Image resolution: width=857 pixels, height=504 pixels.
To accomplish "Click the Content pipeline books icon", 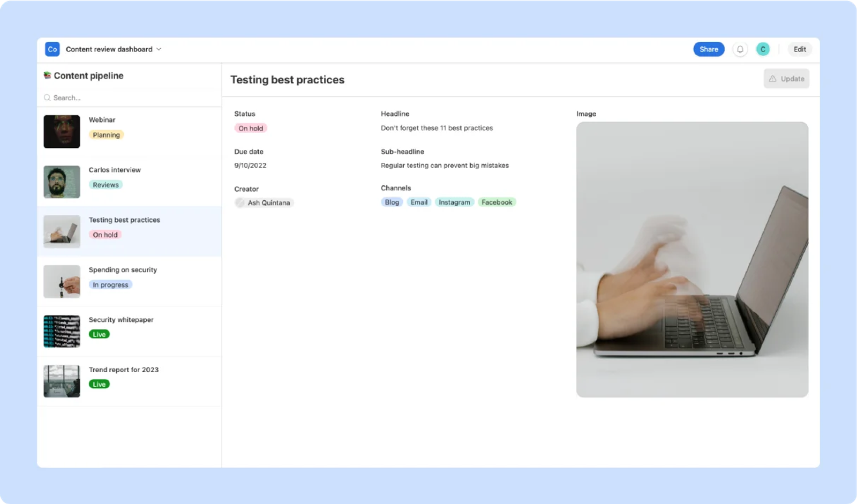I will pos(47,76).
